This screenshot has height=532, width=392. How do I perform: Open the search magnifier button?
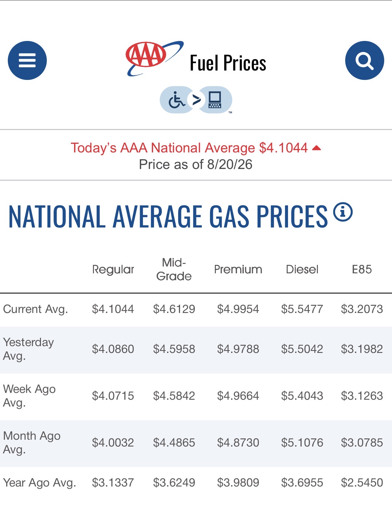[x=364, y=60]
